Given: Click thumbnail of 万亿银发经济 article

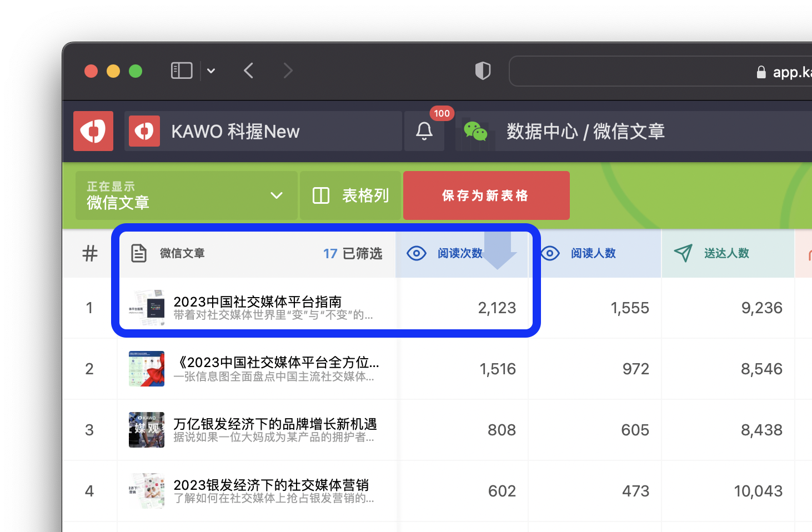Looking at the screenshot, I should click(147, 430).
